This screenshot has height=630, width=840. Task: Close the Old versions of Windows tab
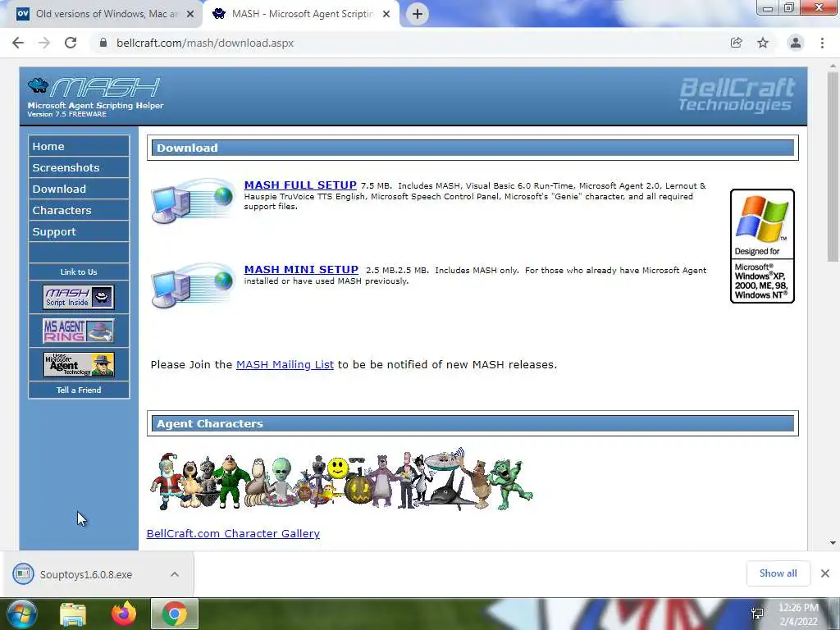(x=190, y=14)
